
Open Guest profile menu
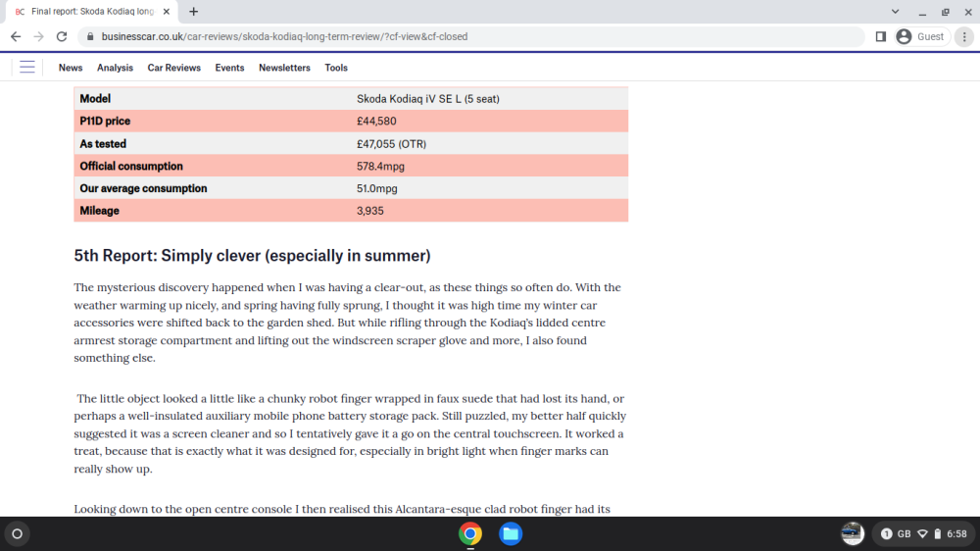[x=921, y=37]
